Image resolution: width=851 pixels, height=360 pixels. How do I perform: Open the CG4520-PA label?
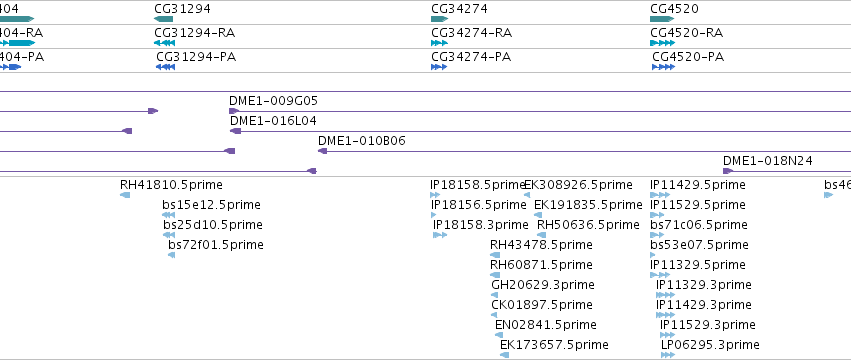688,57
